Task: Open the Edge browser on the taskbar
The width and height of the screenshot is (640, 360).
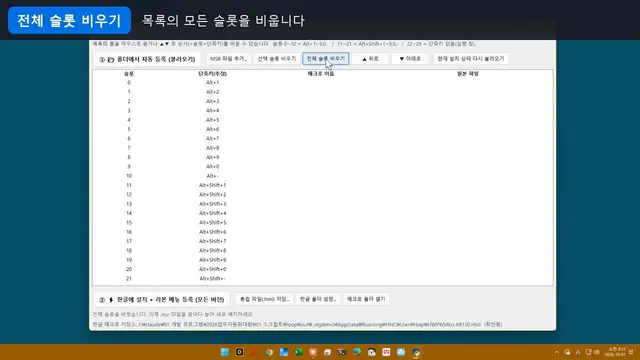Action: [357, 352]
